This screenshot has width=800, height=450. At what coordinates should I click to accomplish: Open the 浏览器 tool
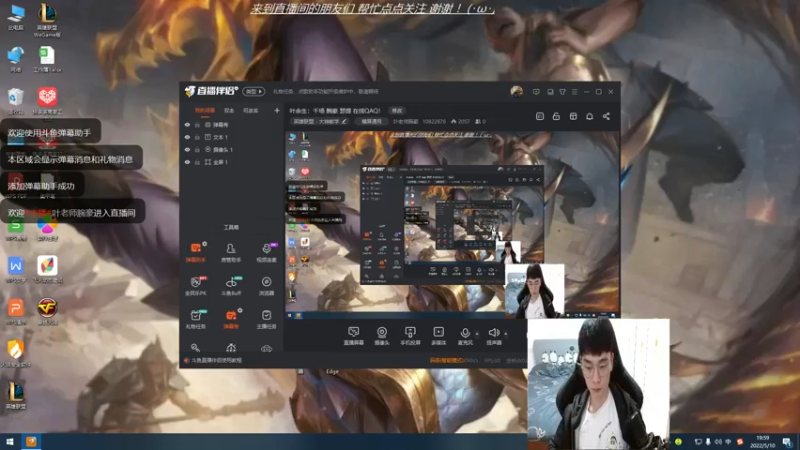(x=266, y=286)
